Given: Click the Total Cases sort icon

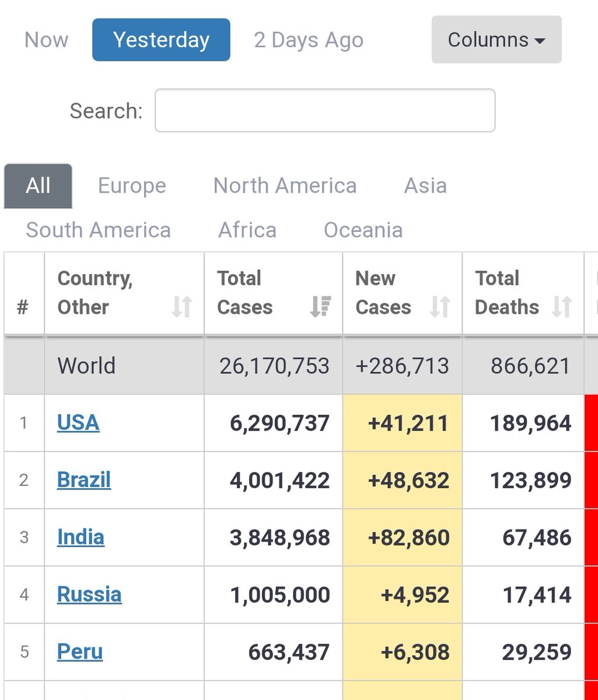Looking at the screenshot, I should pyautogui.click(x=319, y=307).
